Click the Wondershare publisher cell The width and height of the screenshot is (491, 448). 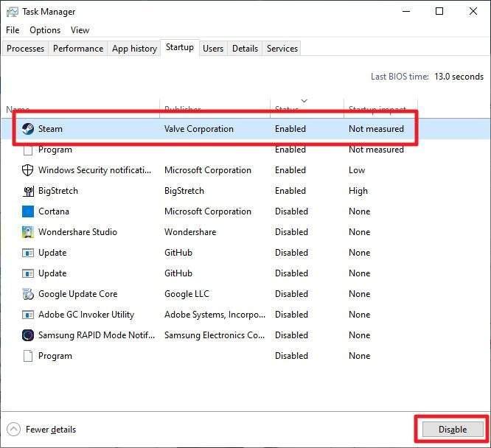point(190,232)
